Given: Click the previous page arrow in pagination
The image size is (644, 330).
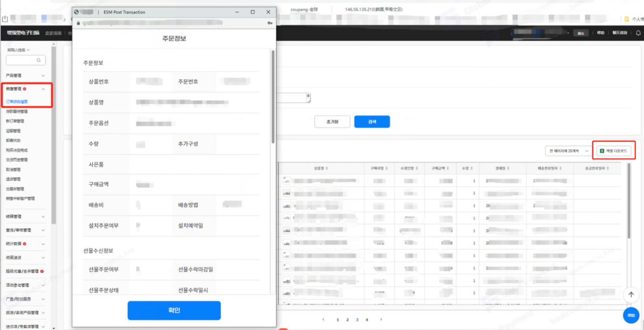Looking at the screenshot, I should 324,319.
